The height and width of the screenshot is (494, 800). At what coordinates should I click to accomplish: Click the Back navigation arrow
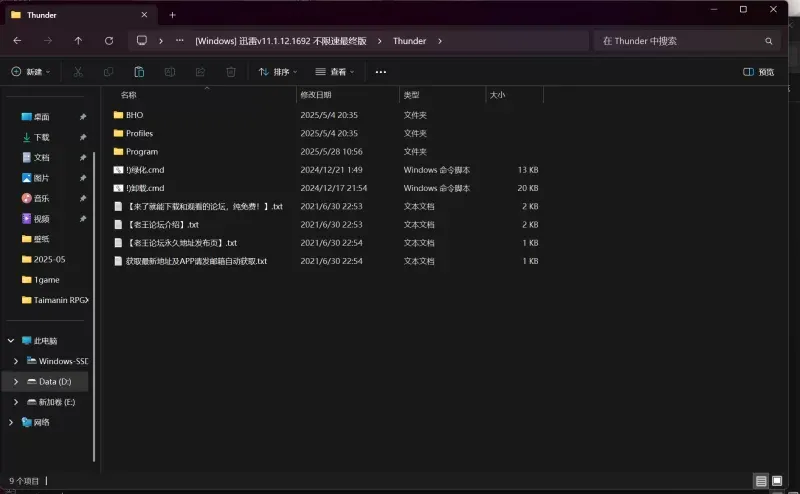point(17,41)
